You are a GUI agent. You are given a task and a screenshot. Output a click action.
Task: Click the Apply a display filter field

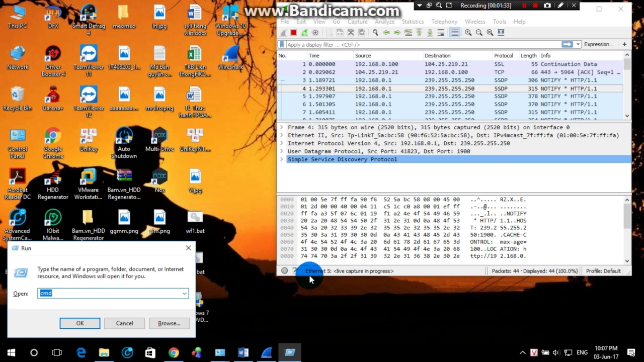423,45
